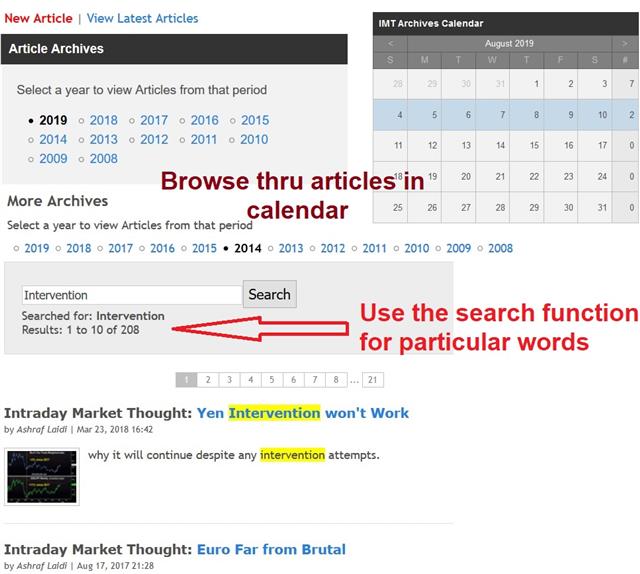The width and height of the screenshot is (640, 574).
Task: Open View Latest Articles link
Action: 142,18
